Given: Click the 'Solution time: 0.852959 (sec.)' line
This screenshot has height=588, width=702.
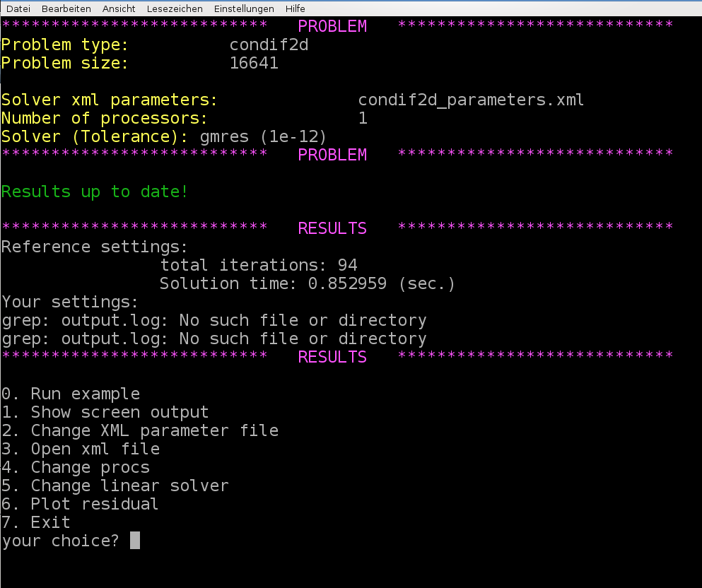Looking at the screenshot, I should 307,283.
